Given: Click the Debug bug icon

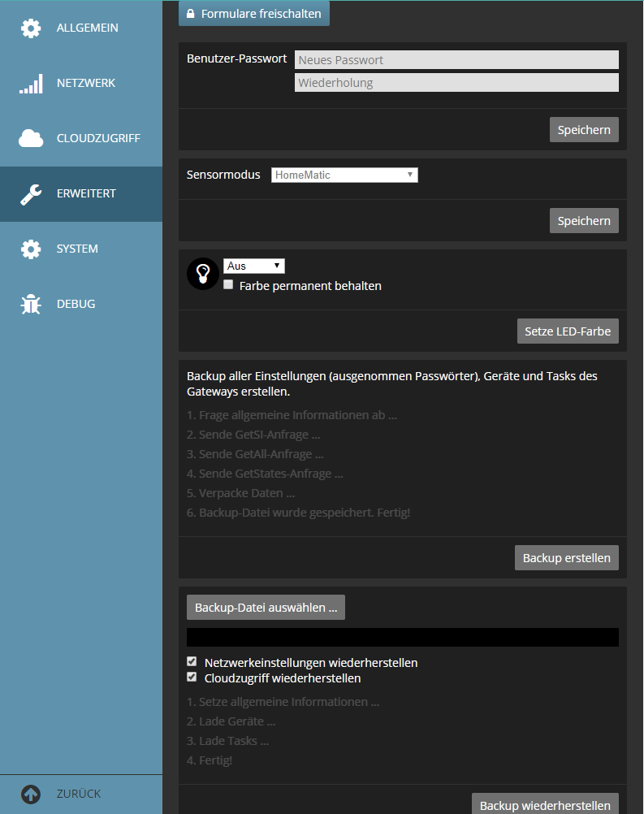Looking at the screenshot, I should click(x=31, y=305).
